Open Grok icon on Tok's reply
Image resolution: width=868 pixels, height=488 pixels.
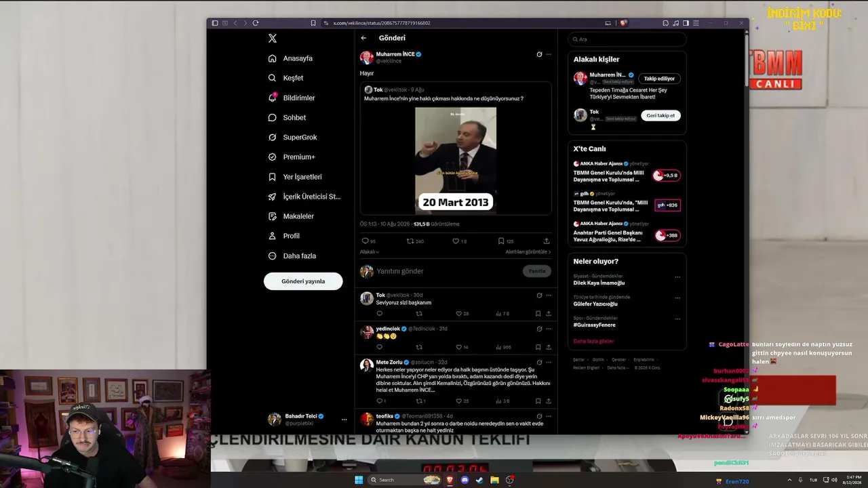coord(539,296)
